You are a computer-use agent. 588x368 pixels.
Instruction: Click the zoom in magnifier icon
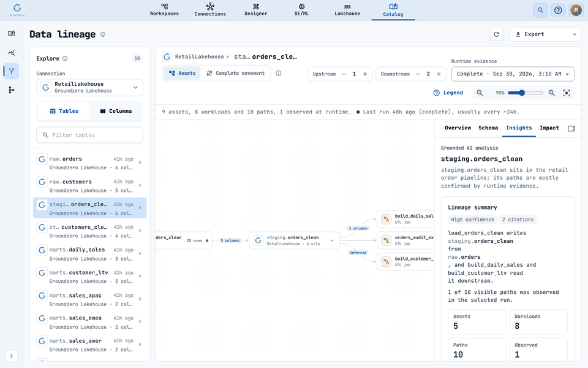(x=551, y=93)
